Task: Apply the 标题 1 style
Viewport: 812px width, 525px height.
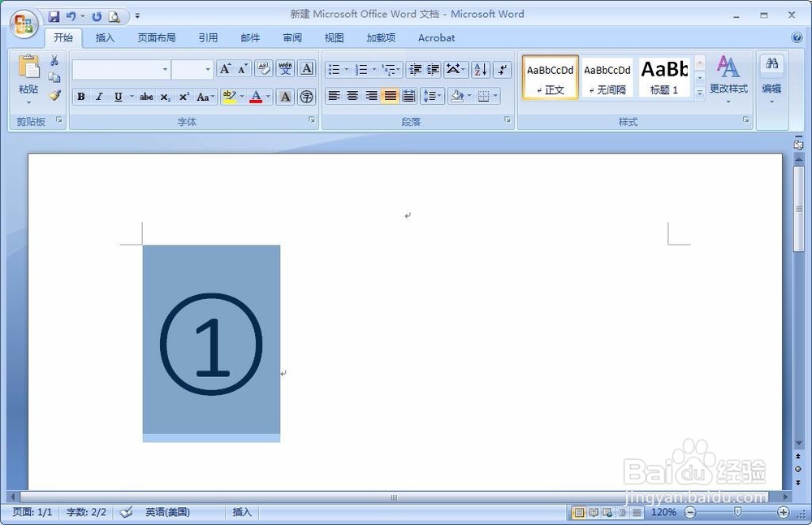Action: coord(664,77)
